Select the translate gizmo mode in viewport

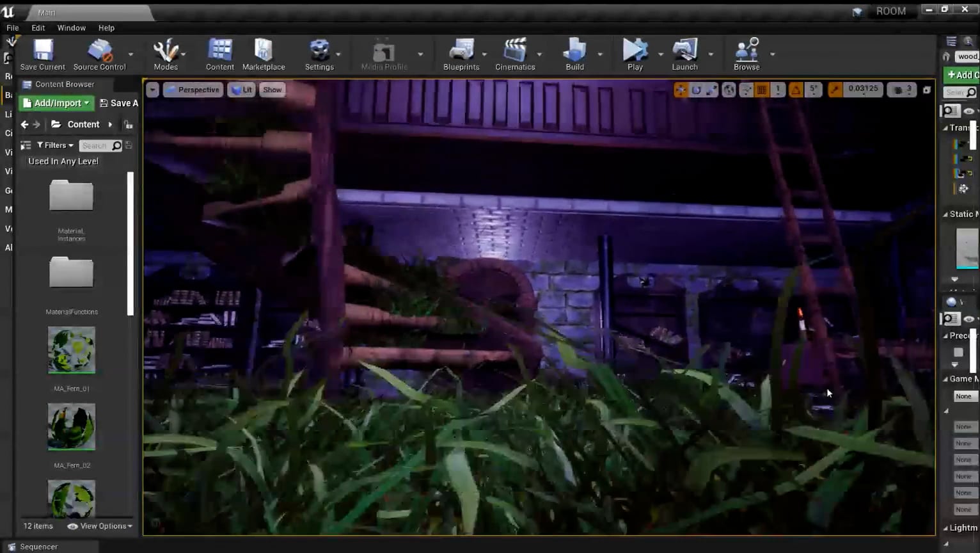coord(681,90)
